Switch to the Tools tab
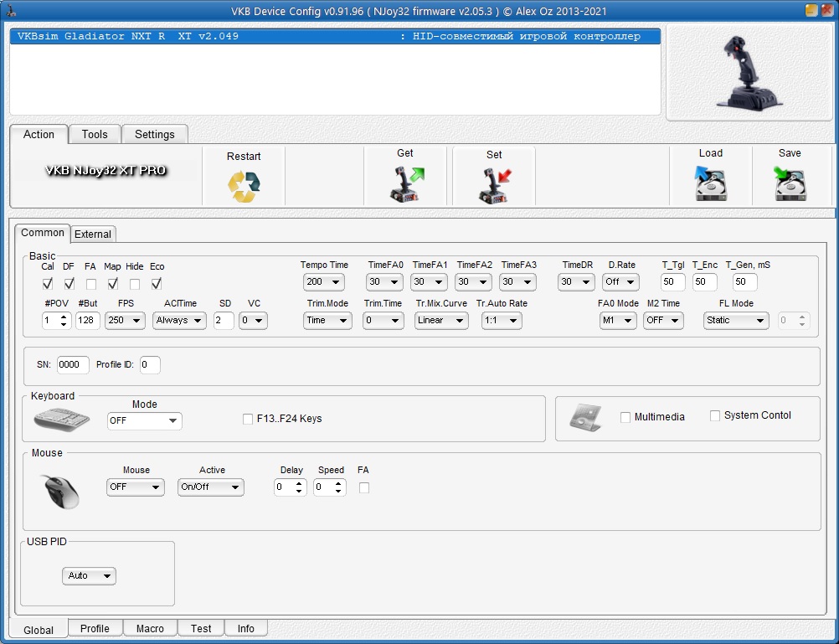The width and height of the screenshot is (839, 644). point(95,134)
